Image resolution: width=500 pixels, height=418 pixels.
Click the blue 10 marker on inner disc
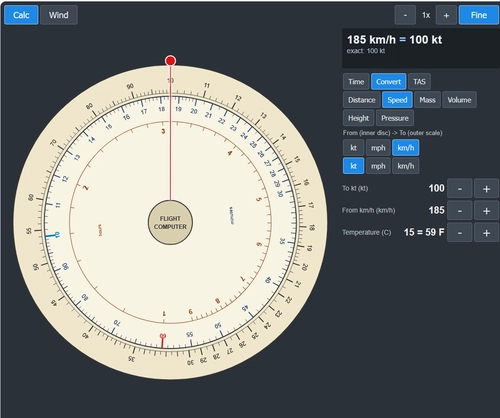(53, 235)
